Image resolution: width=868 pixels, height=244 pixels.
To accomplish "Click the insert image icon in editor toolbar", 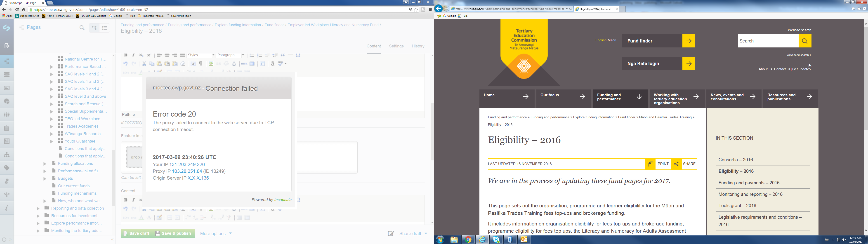I will 211,64.
